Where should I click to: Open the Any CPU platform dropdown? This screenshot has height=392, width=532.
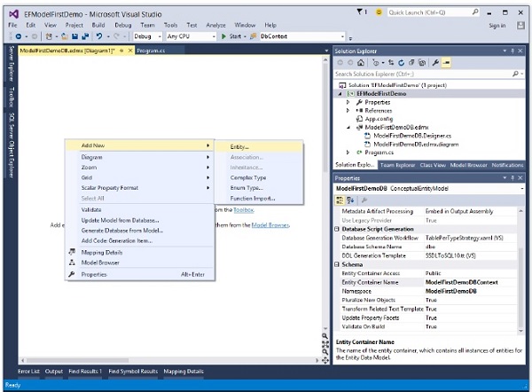point(188,36)
